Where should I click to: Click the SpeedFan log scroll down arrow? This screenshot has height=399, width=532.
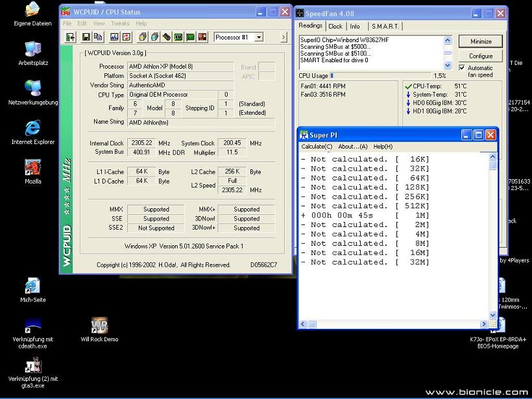(448, 65)
